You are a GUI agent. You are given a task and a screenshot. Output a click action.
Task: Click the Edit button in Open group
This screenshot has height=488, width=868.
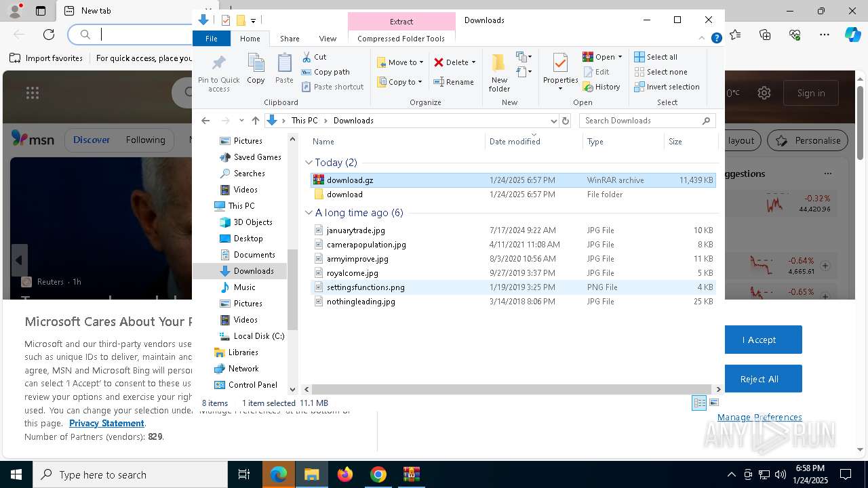click(596, 72)
